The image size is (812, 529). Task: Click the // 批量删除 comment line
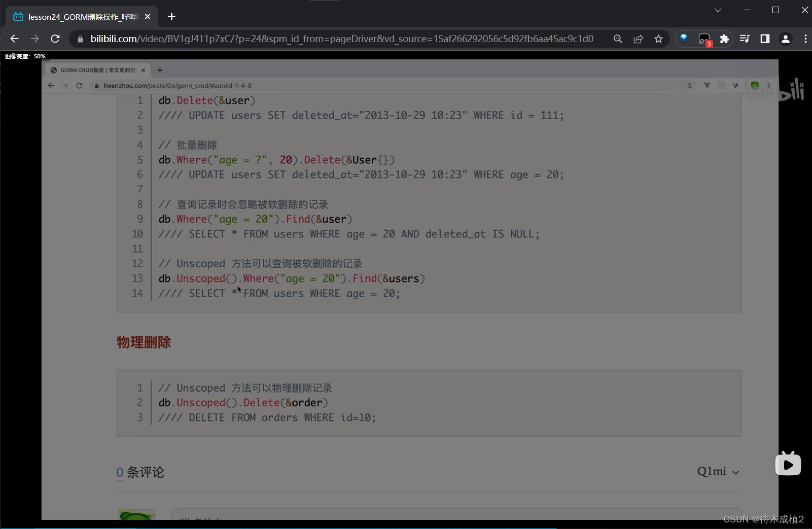coord(188,145)
